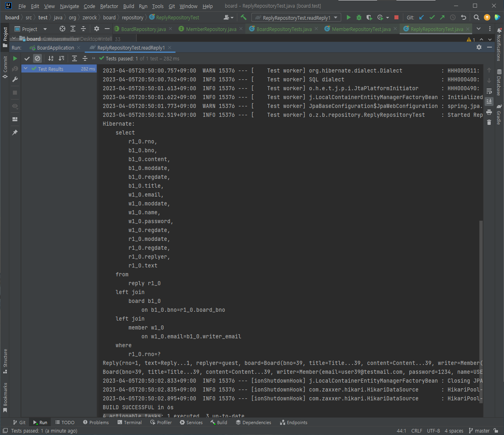Start debugging with the green bug icon

click(359, 17)
